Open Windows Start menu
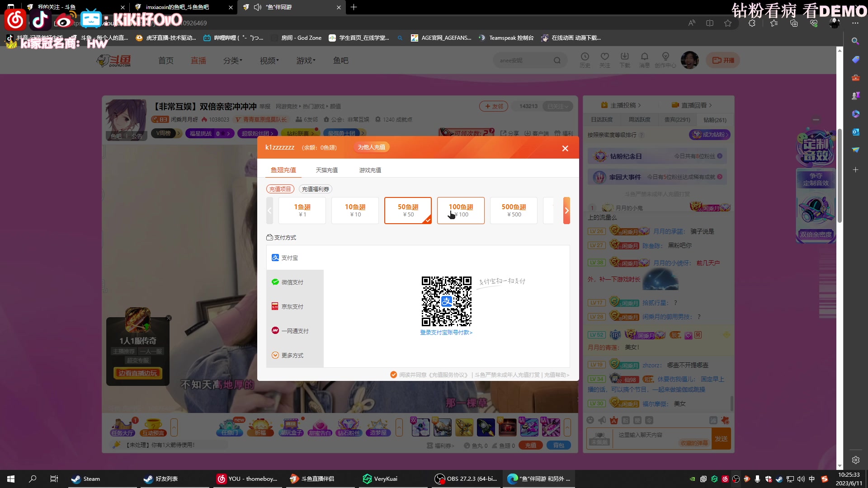This screenshot has width=868, height=488. click(x=11, y=479)
